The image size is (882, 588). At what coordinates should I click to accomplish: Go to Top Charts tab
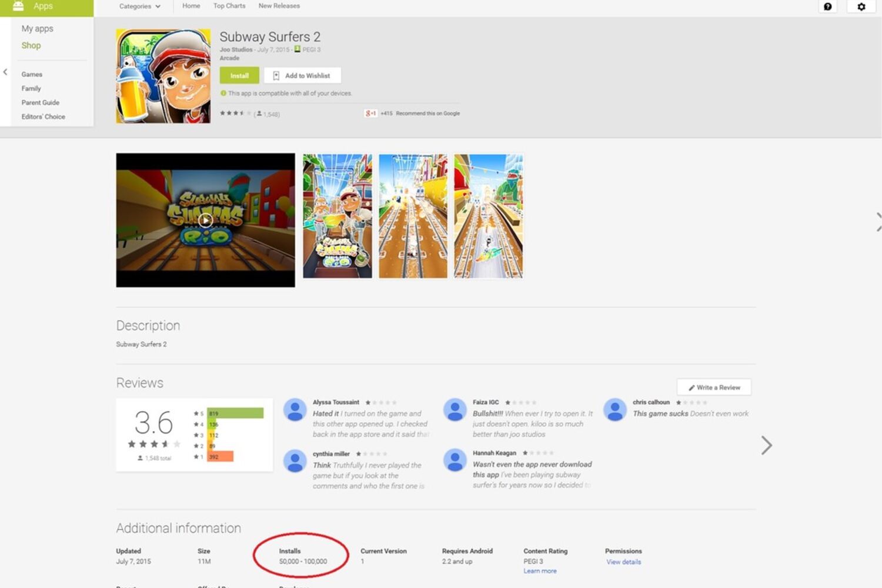tap(229, 6)
